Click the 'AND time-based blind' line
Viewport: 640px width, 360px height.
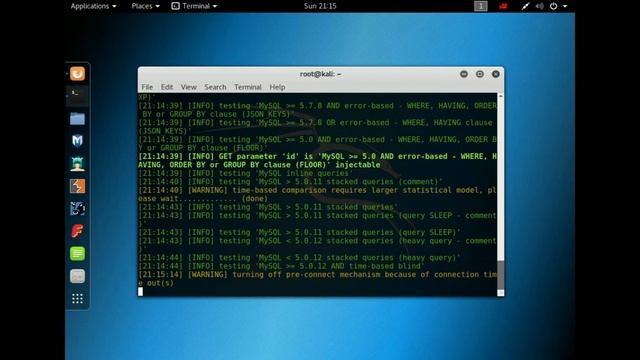click(x=282, y=266)
